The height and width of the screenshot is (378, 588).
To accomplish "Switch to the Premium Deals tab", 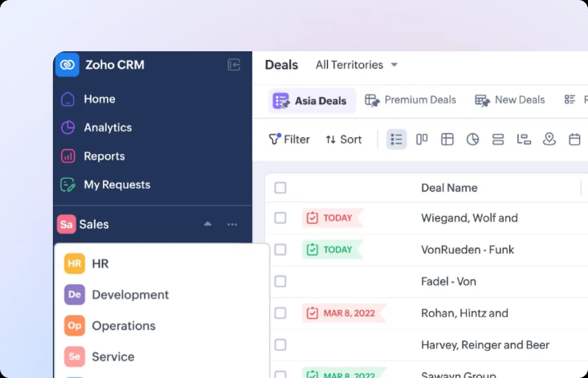I will coord(411,100).
